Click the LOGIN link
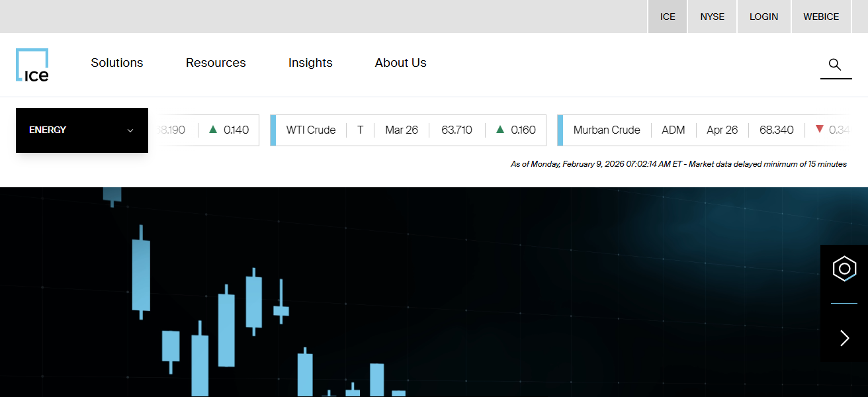The height and width of the screenshot is (397, 868). tap(763, 17)
